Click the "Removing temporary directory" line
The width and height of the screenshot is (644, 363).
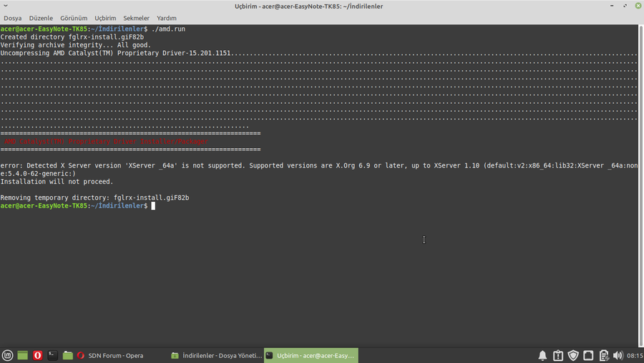click(94, 198)
